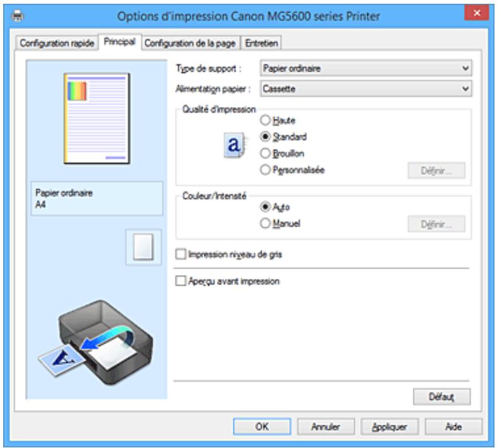Image resolution: width=497 pixels, height=448 pixels.
Task: Click the printer icon in title bar
Action: click(x=17, y=16)
